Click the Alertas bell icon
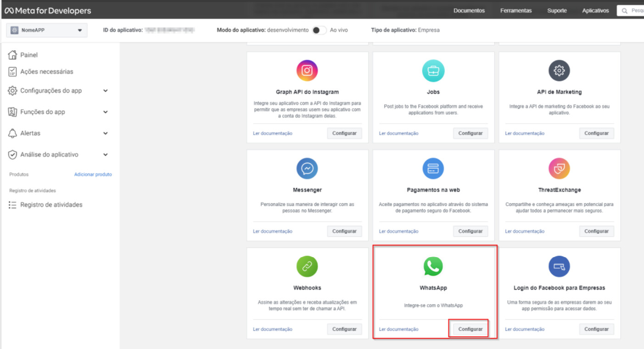 pyautogui.click(x=13, y=133)
